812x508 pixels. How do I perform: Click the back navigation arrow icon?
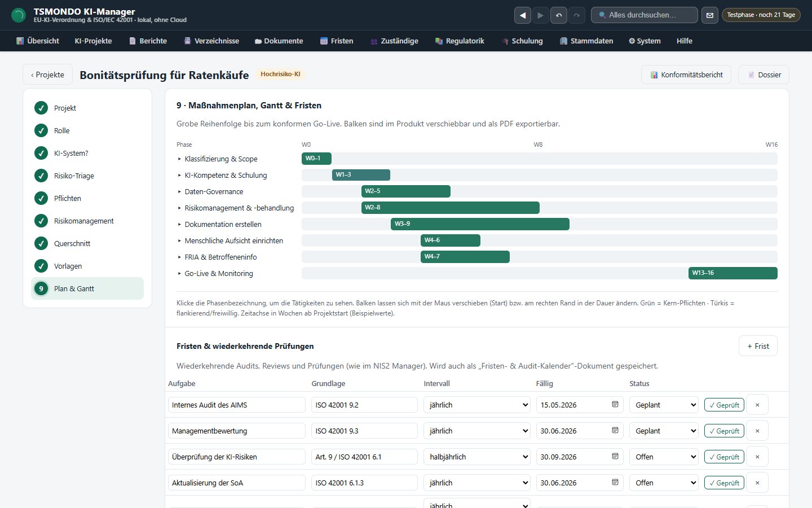tap(523, 15)
